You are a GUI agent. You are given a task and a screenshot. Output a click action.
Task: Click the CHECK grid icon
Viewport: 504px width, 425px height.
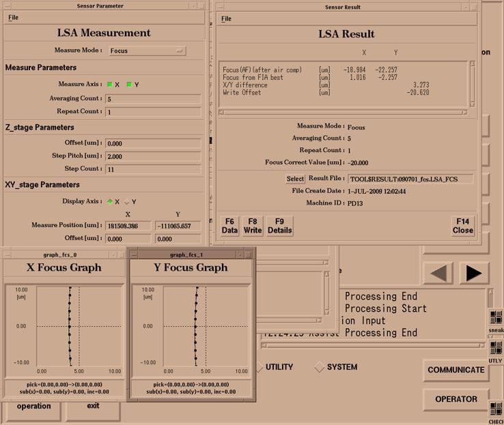(x=496, y=409)
